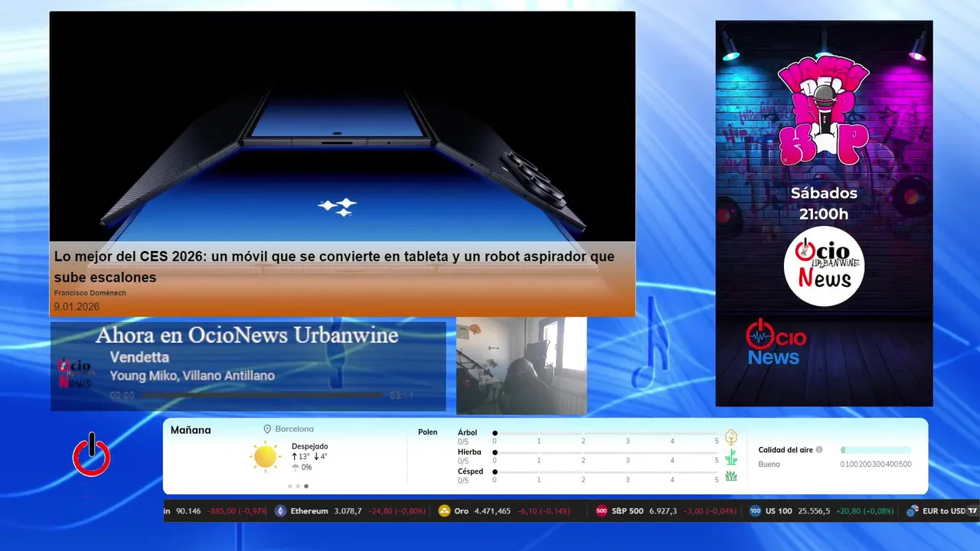The image size is (980, 551).
Task: Click the Ocio News logo in banner
Action: (x=776, y=342)
